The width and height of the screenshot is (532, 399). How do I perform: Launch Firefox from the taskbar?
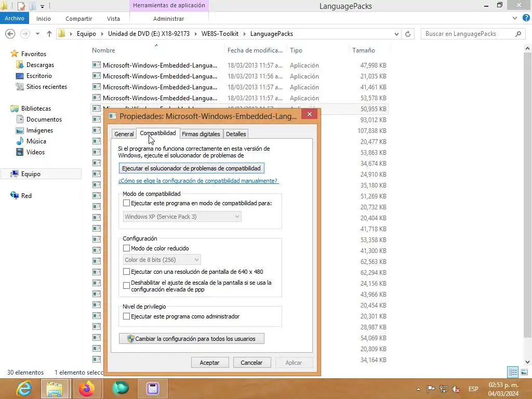tap(87, 389)
